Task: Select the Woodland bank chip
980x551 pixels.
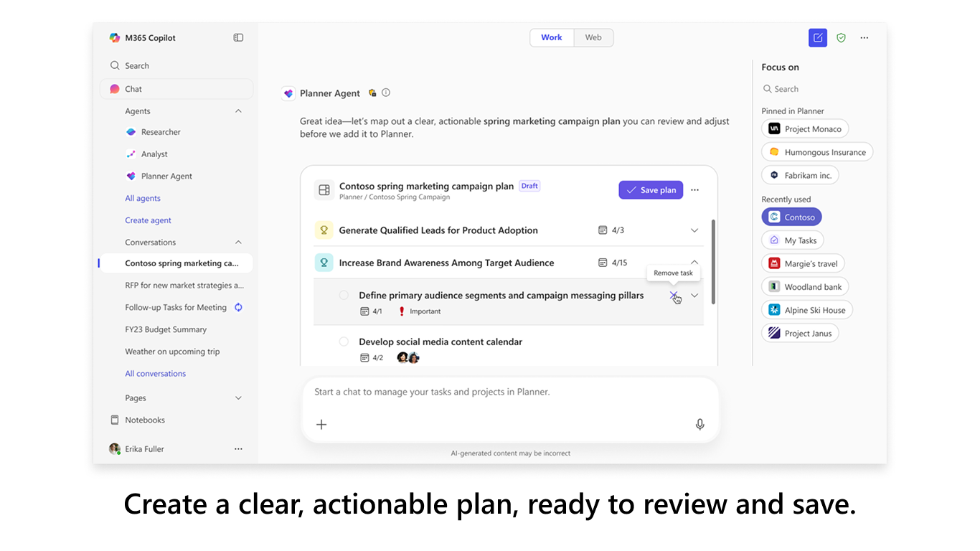Action: 805,287
